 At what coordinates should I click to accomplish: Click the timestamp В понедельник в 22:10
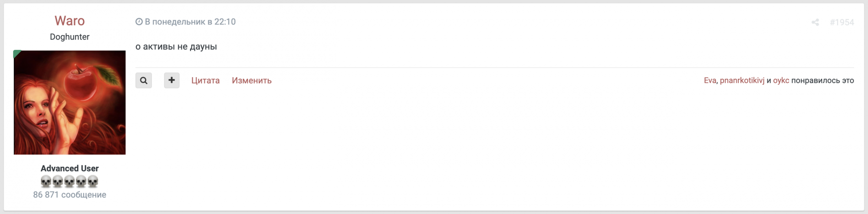pos(190,22)
